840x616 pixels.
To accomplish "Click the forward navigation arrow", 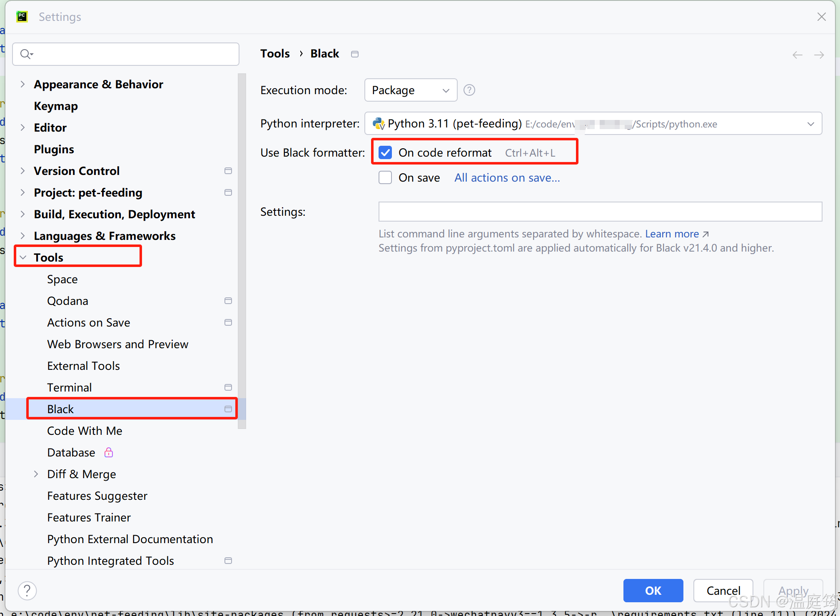I will [x=819, y=55].
